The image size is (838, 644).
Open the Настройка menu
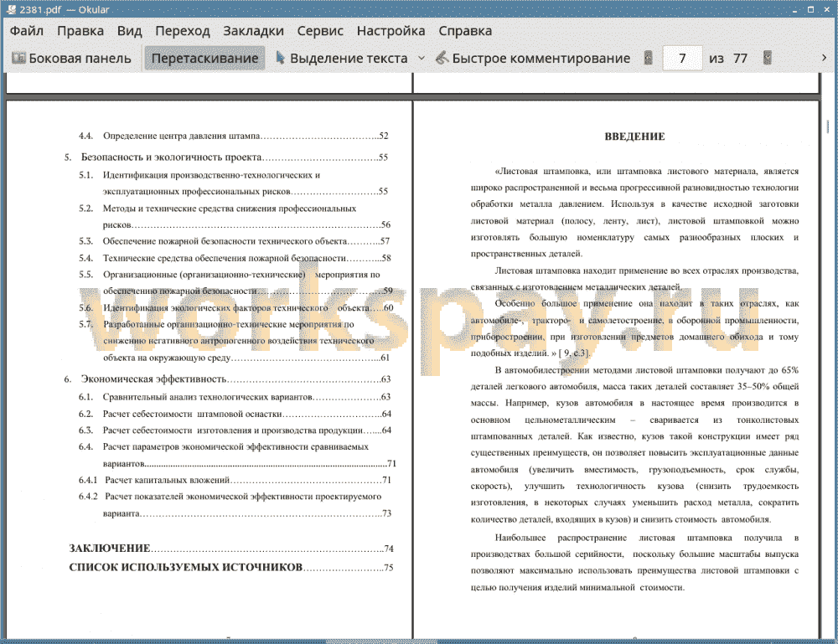pos(391,31)
